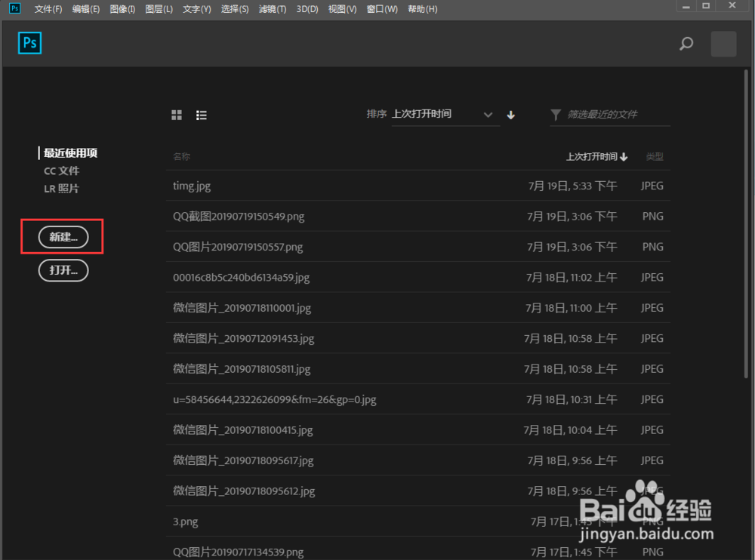Open 微信图片_20190718110001.jpg

(418, 308)
